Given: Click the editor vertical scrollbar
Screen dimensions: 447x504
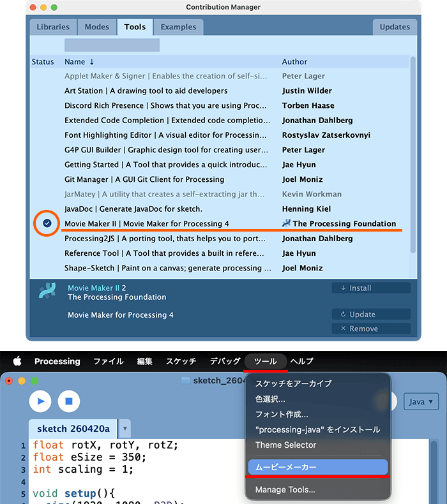Looking at the screenshot, I should click(434, 472).
